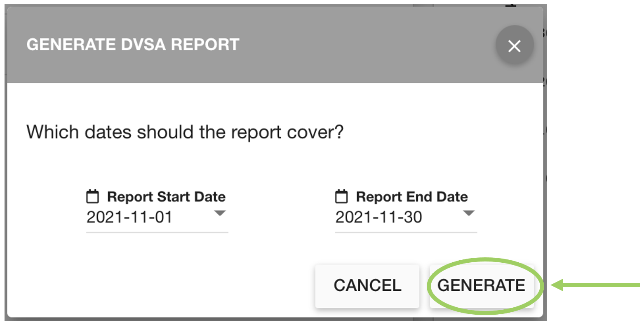Click the "Report Start Date" label text
Viewport: 644px width, 325px height.
(166, 197)
